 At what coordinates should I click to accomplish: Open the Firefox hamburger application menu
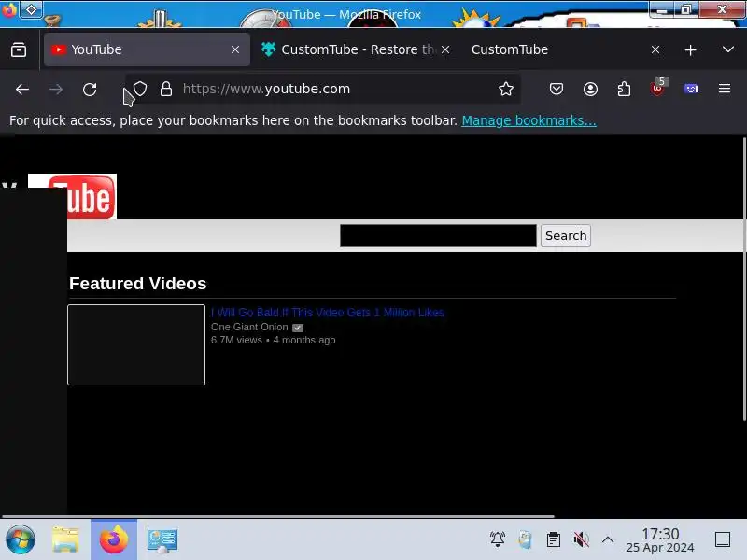pos(725,89)
